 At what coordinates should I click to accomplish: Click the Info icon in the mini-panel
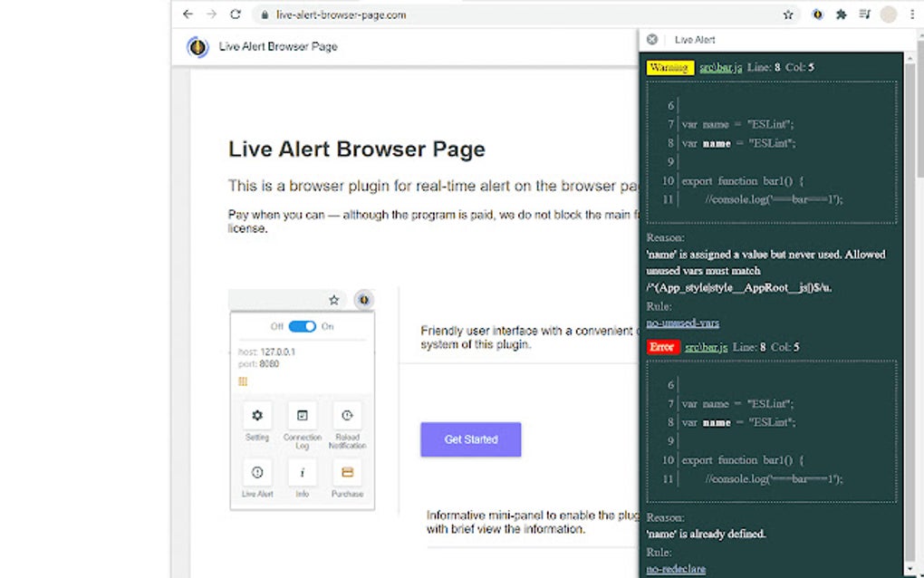pyautogui.click(x=302, y=473)
